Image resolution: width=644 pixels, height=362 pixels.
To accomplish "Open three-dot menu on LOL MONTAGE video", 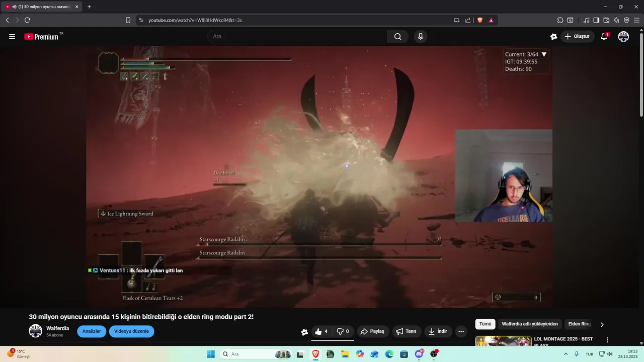I will (x=607, y=340).
